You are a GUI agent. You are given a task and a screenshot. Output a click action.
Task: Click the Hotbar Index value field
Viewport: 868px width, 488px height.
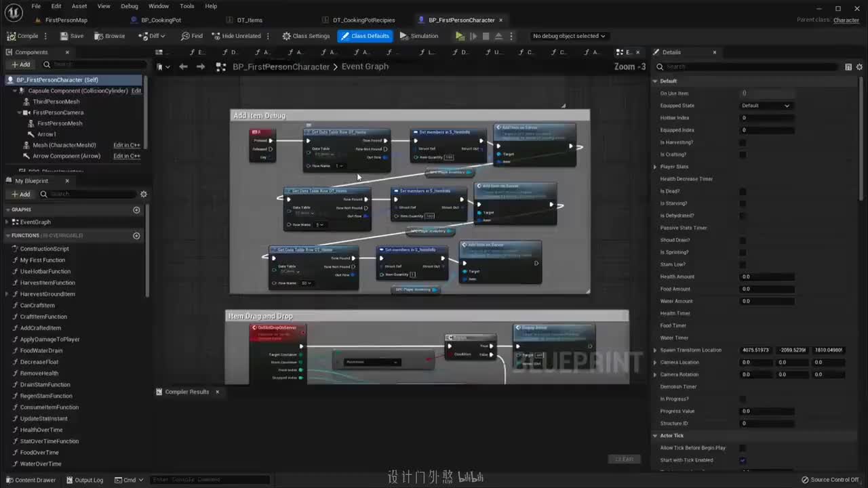pos(766,118)
